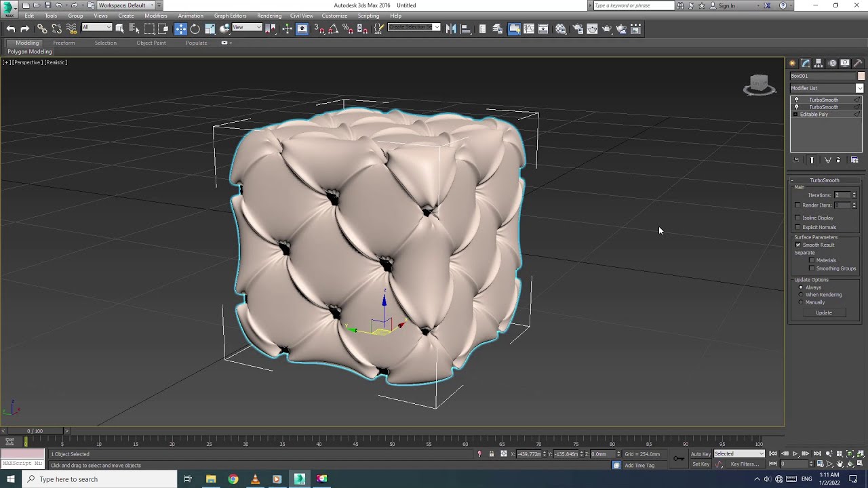Open Rendered Frame Window
This screenshot has width=868, height=488.
click(592, 28)
